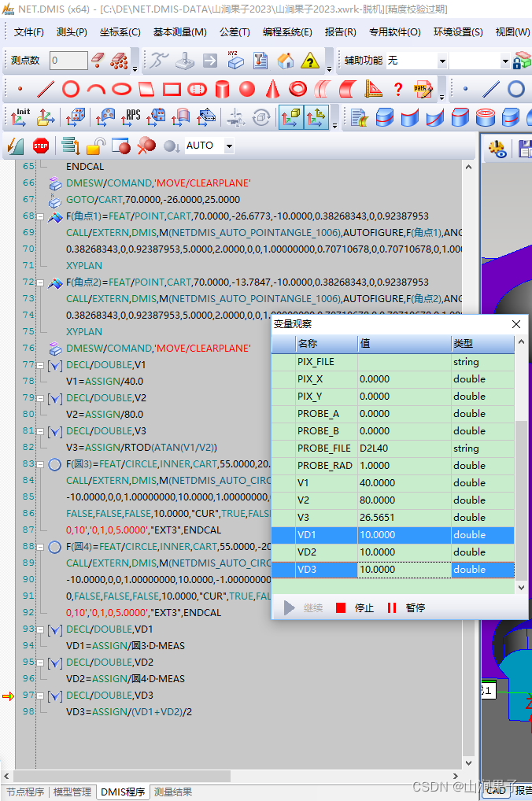Select the red cone feature tool
This screenshot has width=532, height=801.
click(273, 90)
